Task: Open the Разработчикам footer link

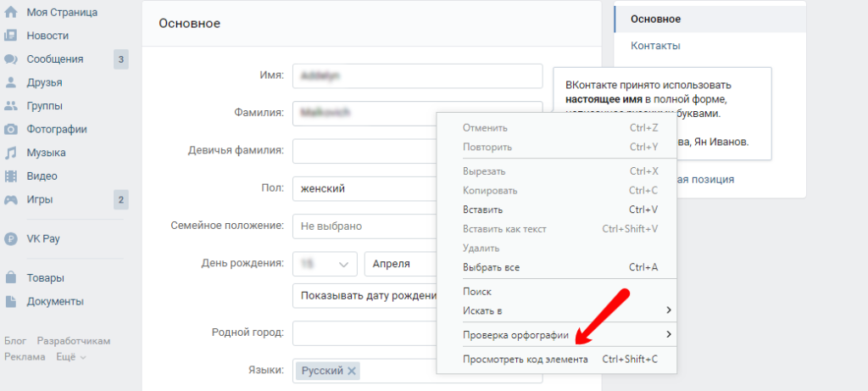Action: 73,341
